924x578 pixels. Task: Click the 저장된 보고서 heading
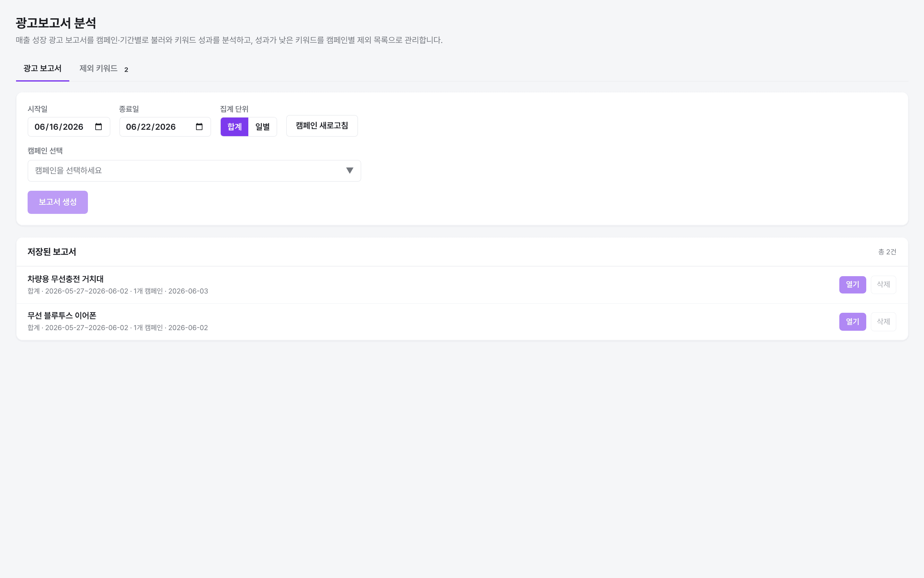point(52,252)
